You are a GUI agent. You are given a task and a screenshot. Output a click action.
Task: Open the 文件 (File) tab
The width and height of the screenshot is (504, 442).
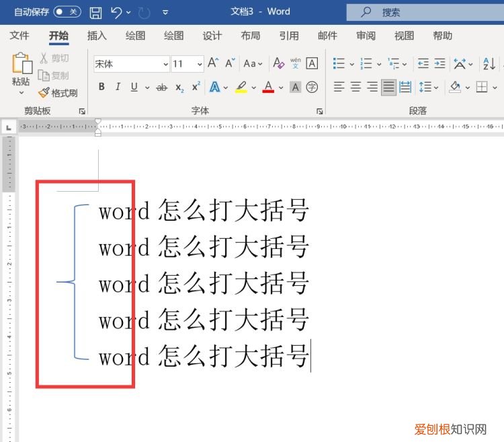pos(19,36)
